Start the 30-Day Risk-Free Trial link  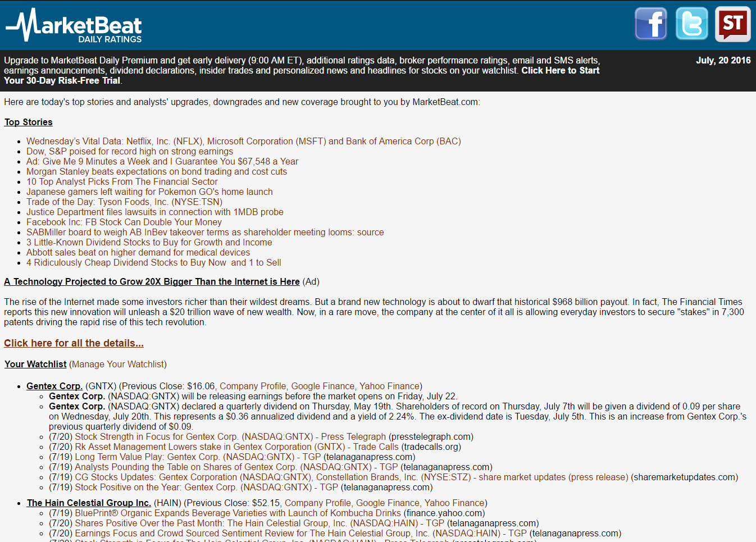point(560,71)
